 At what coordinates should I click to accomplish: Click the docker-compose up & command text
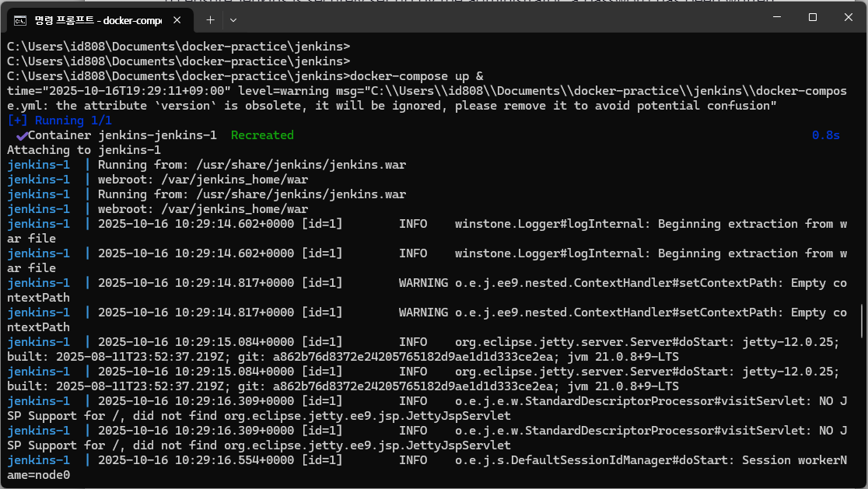point(416,75)
